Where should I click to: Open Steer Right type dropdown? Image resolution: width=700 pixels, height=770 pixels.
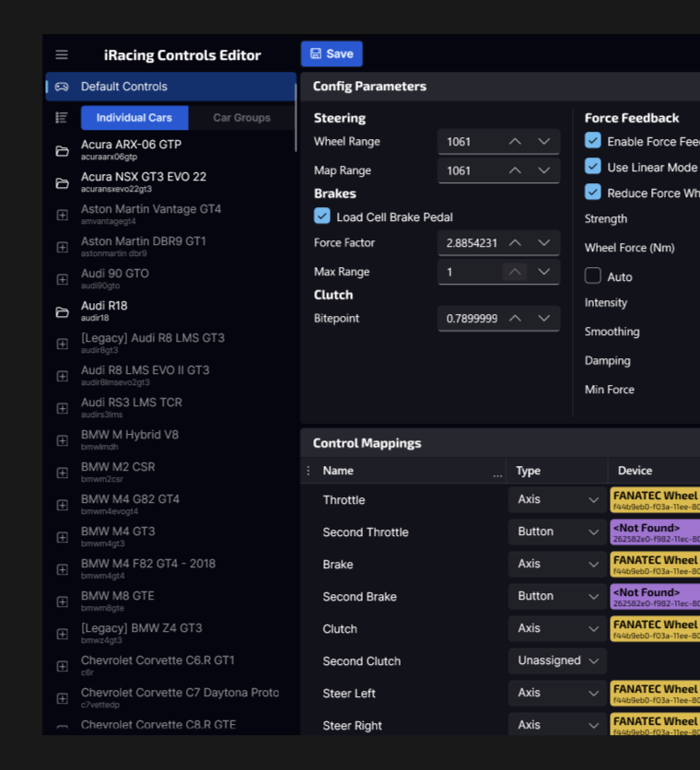coord(557,725)
